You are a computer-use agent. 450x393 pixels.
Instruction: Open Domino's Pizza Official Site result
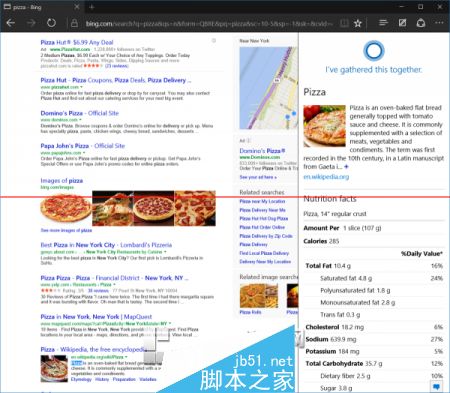coord(80,113)
